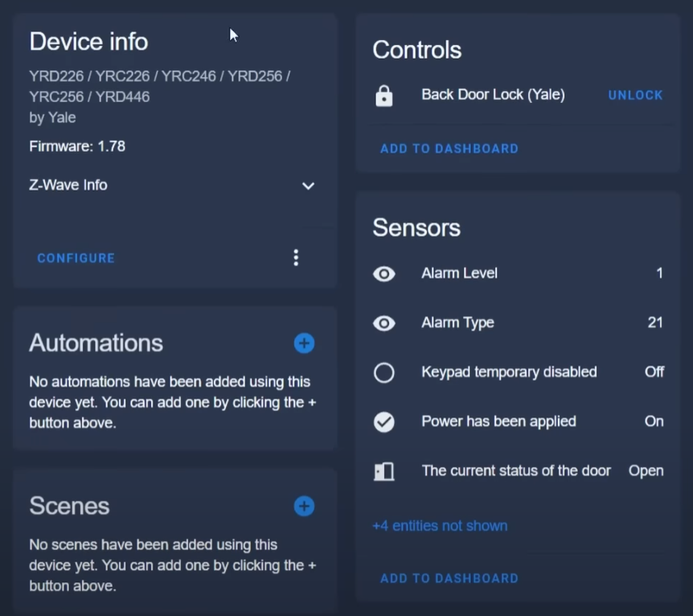Click the circle icon for Keypad temporary disabled

point(384,373)
